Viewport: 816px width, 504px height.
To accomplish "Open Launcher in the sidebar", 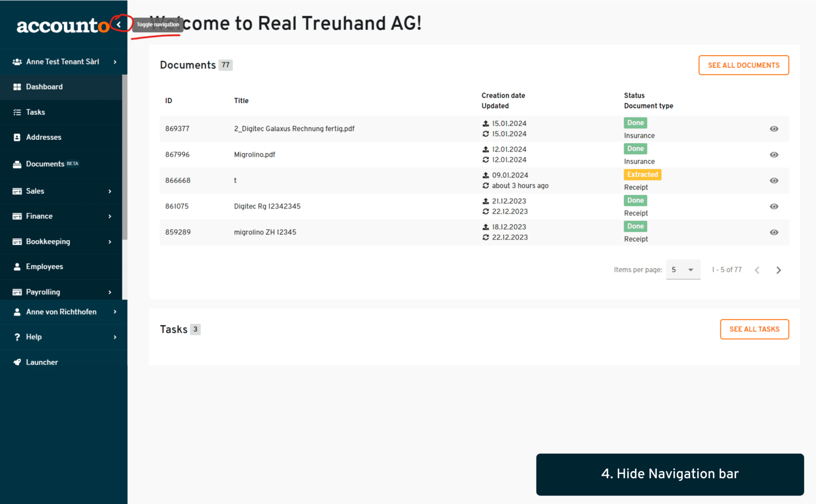I will click(64, 363).
